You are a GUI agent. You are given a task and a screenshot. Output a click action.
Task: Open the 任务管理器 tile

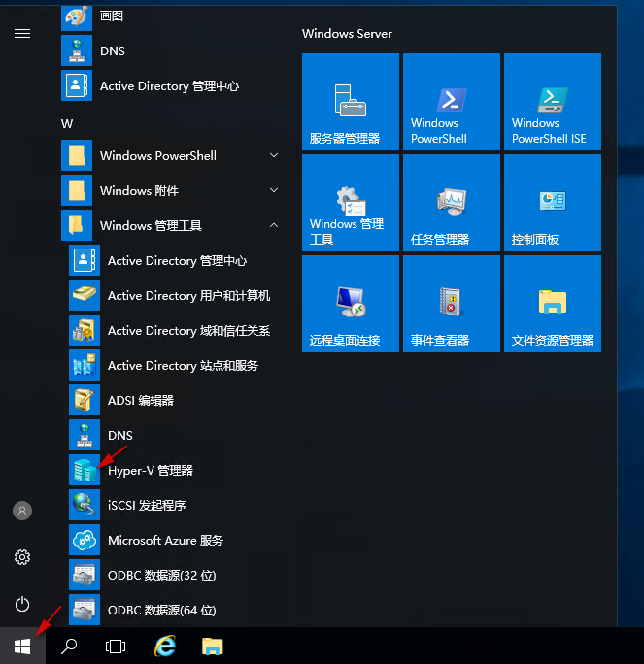click(452, 203)
